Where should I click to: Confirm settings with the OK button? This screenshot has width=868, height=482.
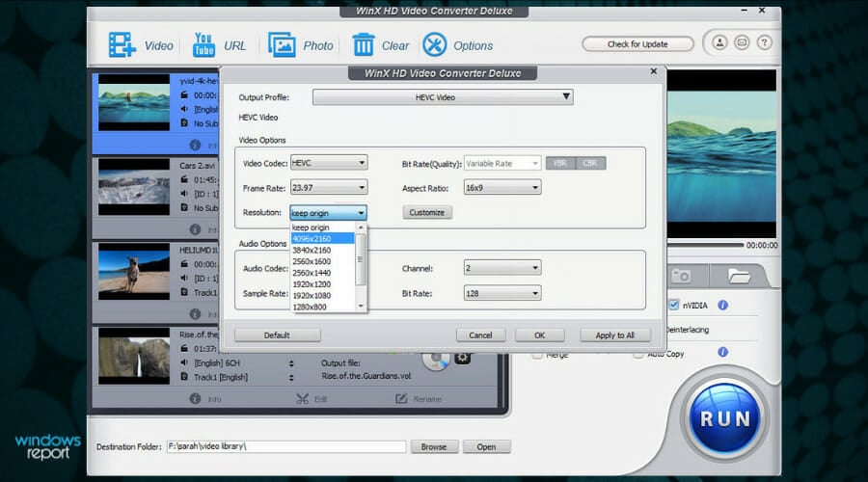tap(540, 335)
